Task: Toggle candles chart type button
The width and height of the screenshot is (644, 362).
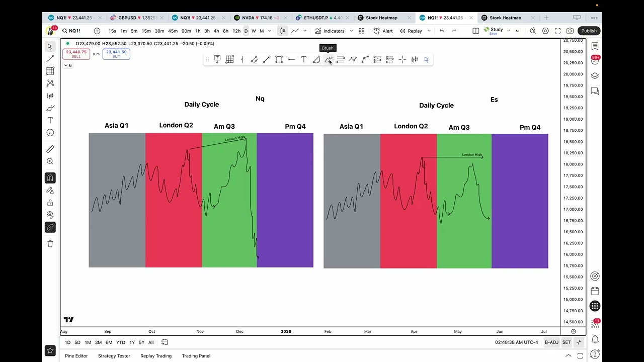Action: pos(282,31)
